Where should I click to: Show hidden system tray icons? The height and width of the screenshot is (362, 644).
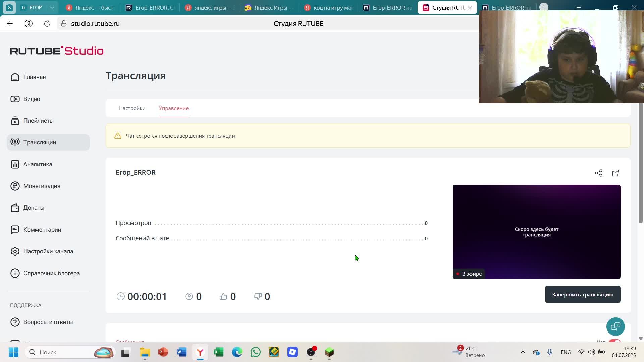[x=523, y=352]
